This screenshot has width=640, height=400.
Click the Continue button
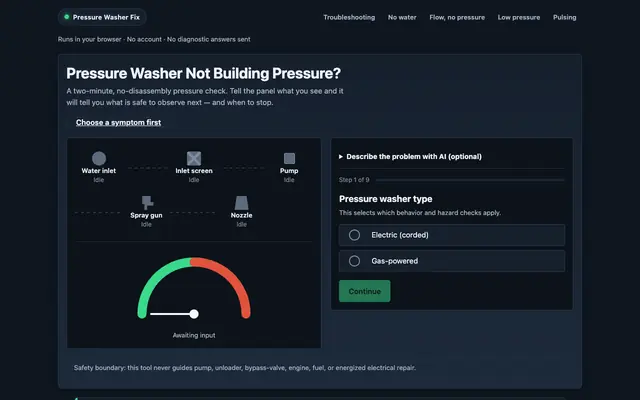[364, 291]
